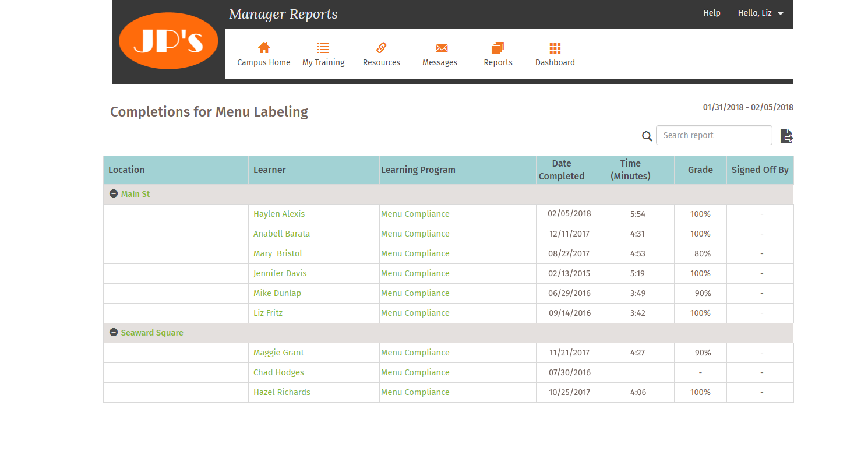Export the report with document icon
This screenshot has height=451, width=868.
pyautogui.click(x=786, y=136)
